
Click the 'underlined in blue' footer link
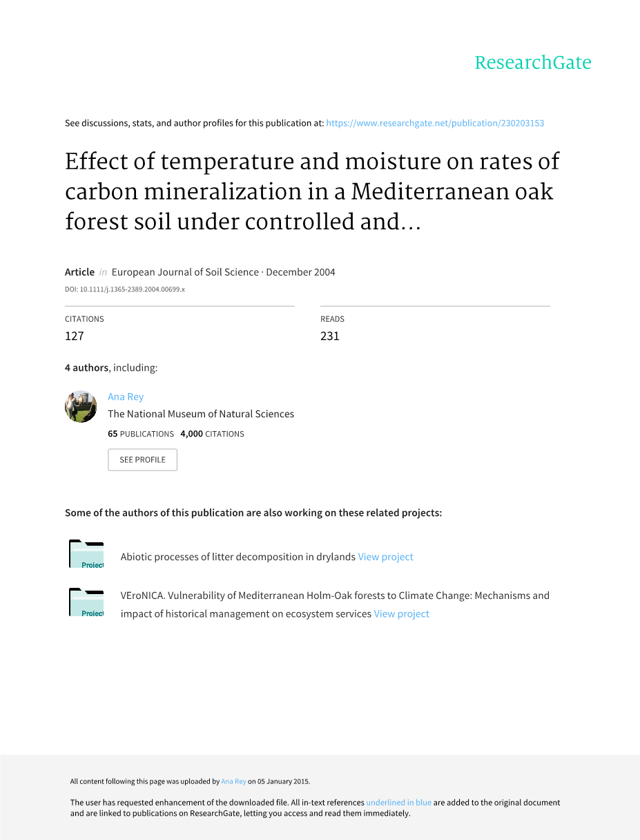pos(398,803)
